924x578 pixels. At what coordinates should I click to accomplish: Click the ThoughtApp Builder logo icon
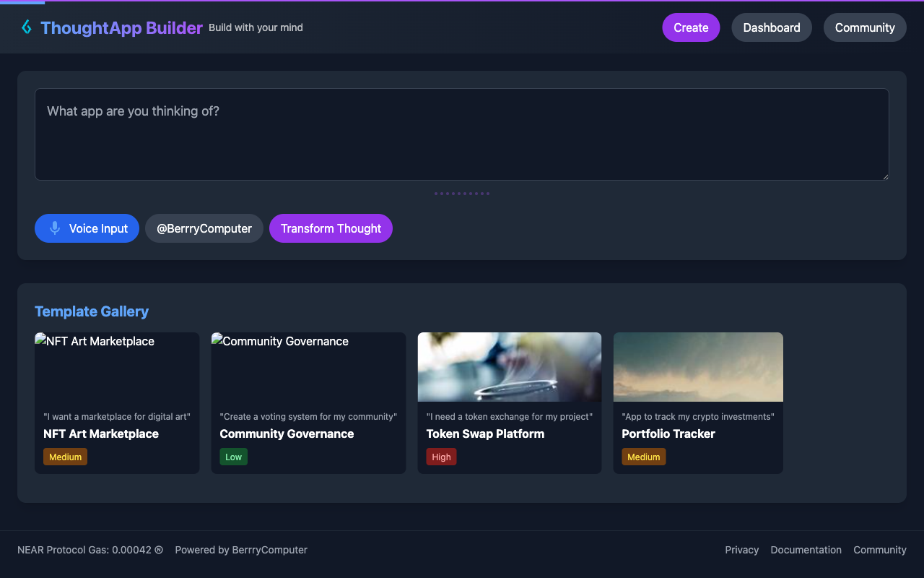(x=25, y=27)
